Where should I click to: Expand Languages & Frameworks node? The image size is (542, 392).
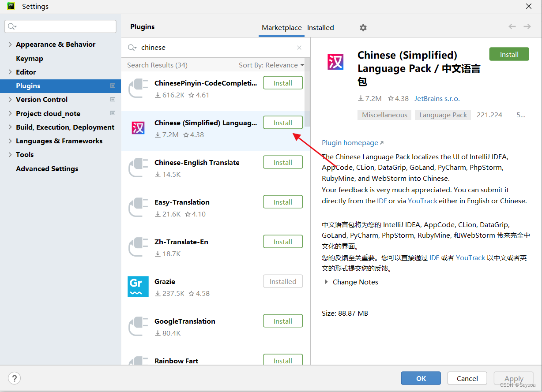pyautogui.click(x=10, y=141)
